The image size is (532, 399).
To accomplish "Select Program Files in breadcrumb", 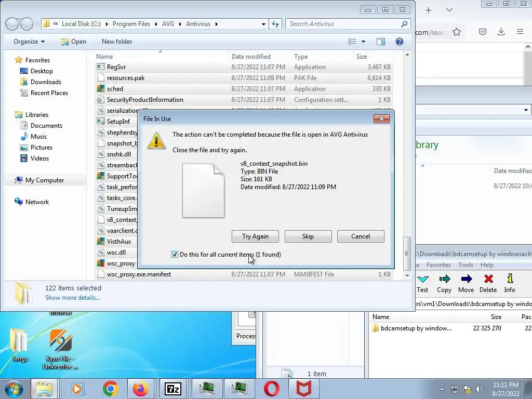I will point(131,24).
